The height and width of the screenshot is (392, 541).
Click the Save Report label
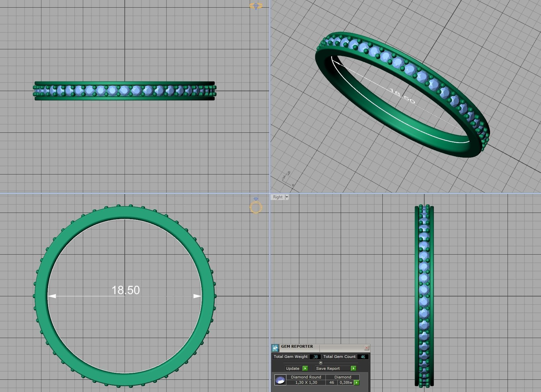[x=328, y=368]
